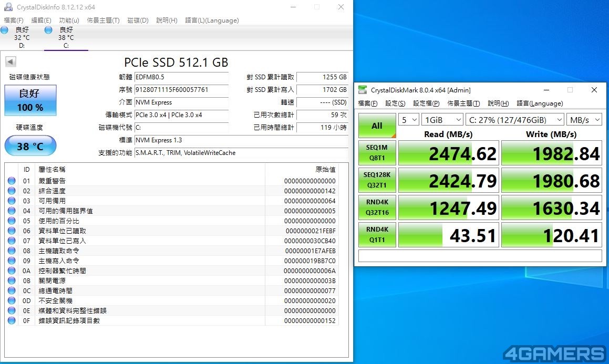Run the SEQ1M Q8T1 test

point(377,152)
